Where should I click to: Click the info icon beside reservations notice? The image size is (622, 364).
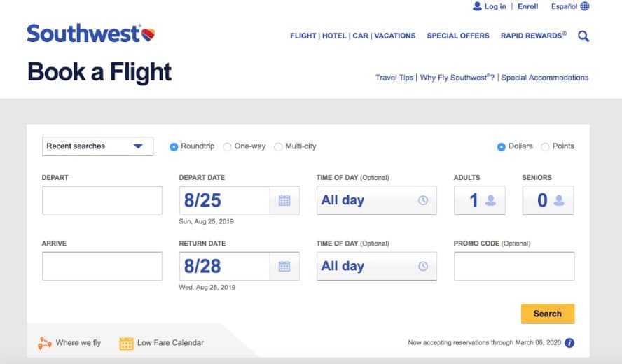coord(569,343)
